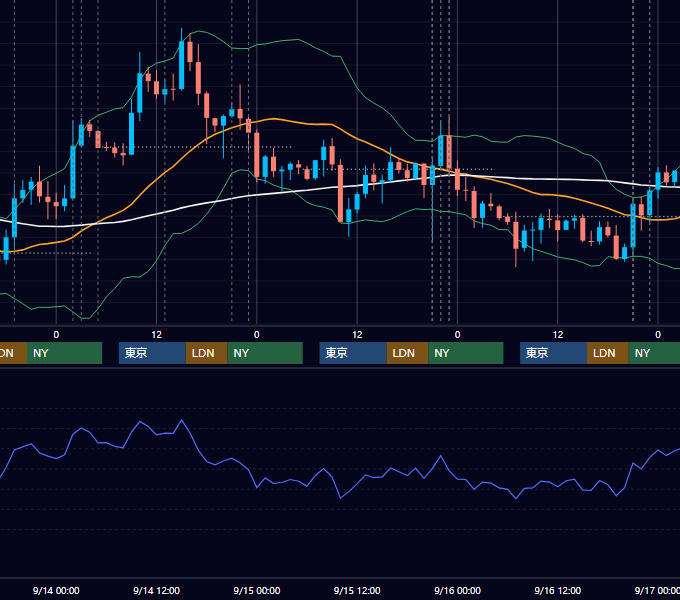Select the NY session block spanning 9/14 00:00
Screen dimensions: 680x600
pos(64,353)
